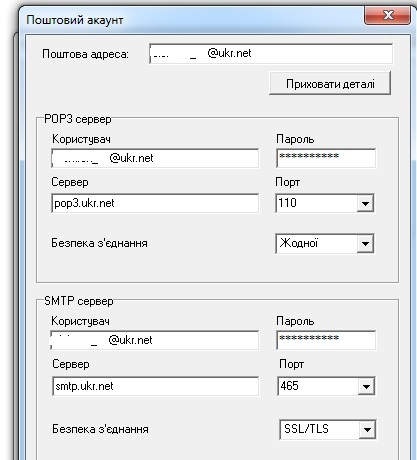Close the Поштовий акаунт dialog
This screenshot has width=417, height=460.
click(387, 16)
